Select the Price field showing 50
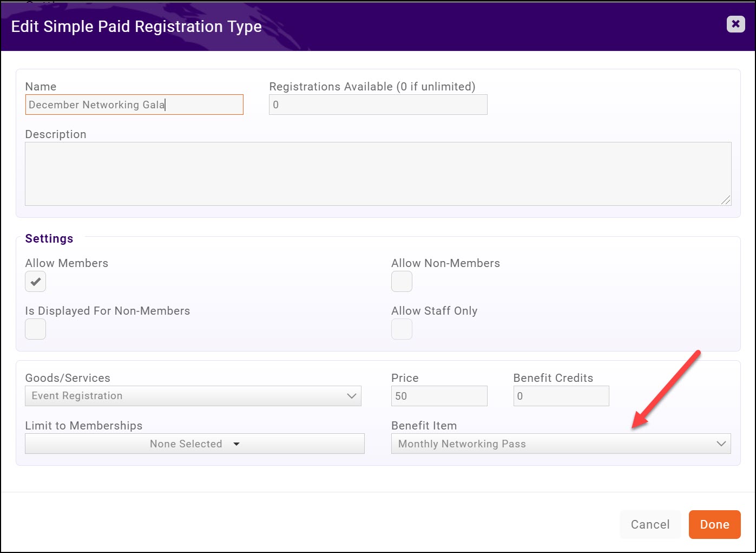756x553 pixels. 439,396
